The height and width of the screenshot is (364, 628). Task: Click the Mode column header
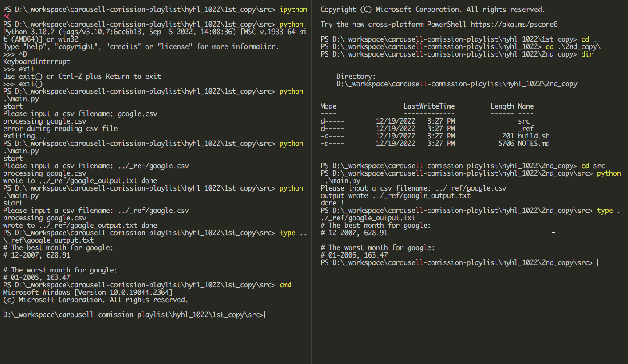click(x=328, y=106)
